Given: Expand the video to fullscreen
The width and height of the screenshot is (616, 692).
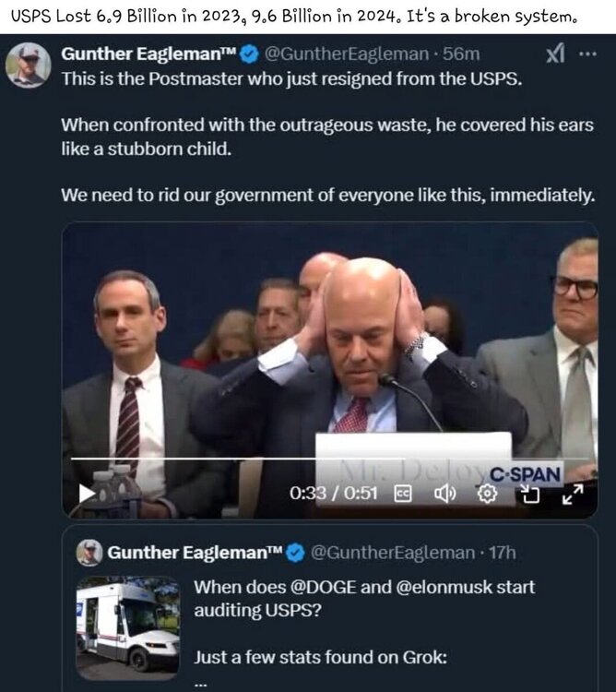Looking at the screenshot, I should 574,493.
